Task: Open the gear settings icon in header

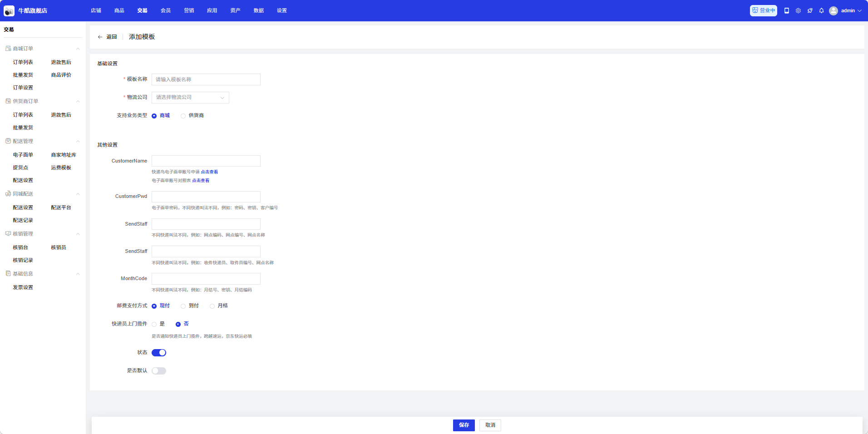Action: (x=798, y=10)
